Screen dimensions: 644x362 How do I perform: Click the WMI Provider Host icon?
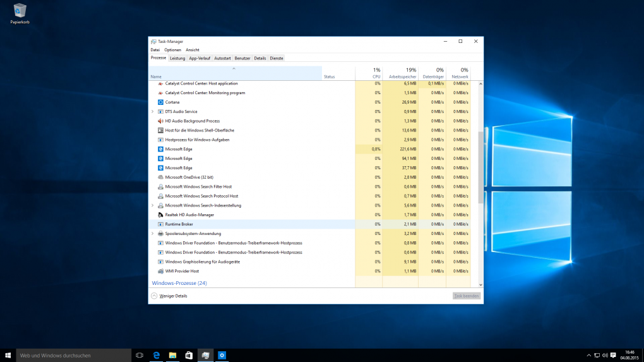coord(160,271)
